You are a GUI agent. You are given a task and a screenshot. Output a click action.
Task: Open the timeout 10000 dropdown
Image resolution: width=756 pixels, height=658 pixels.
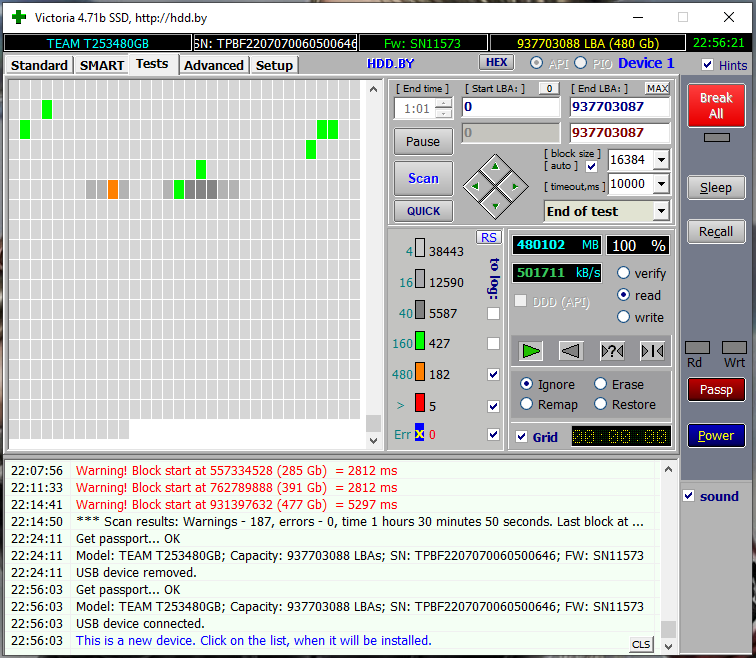click(x=661, y=184)
